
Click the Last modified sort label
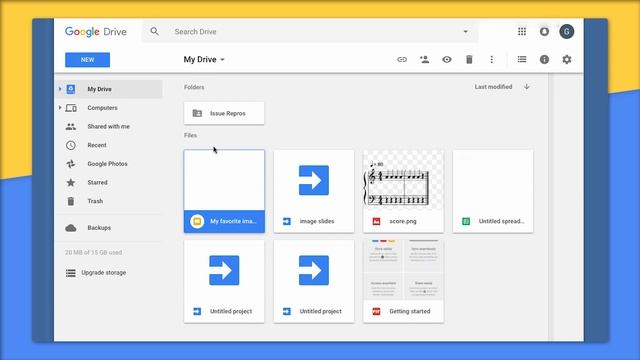[493, 87]
